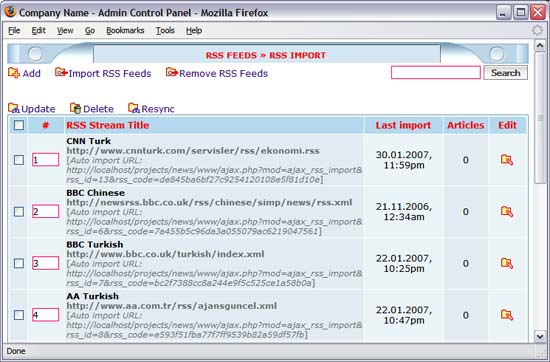Click the 22.01.2007, 10:25pm import date

click(404, 263)
